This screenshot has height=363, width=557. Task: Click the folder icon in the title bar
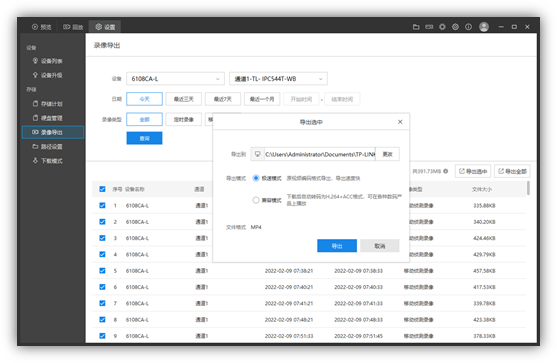416,27
